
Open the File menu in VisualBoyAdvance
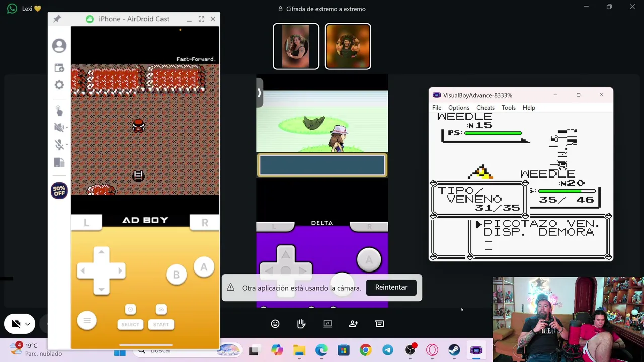437,108
